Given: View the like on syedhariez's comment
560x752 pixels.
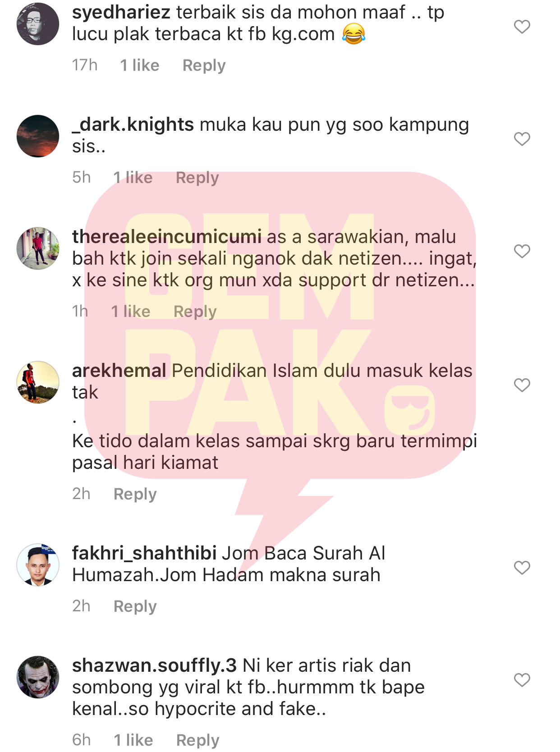Looking at the screenshot, I should click(x=140, y=65).
